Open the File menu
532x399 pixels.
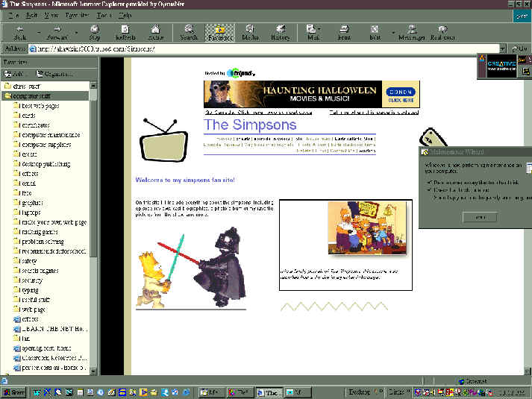[13, 15]
